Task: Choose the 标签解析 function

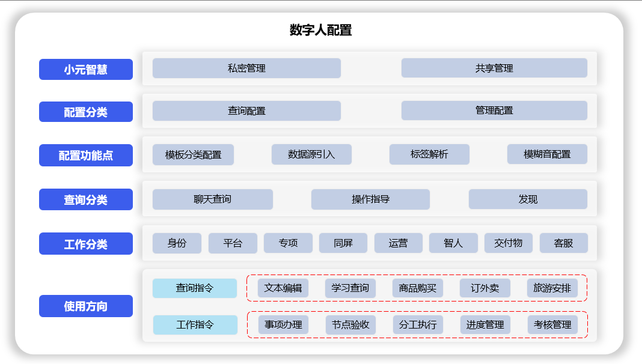Action: pos(429,154)
